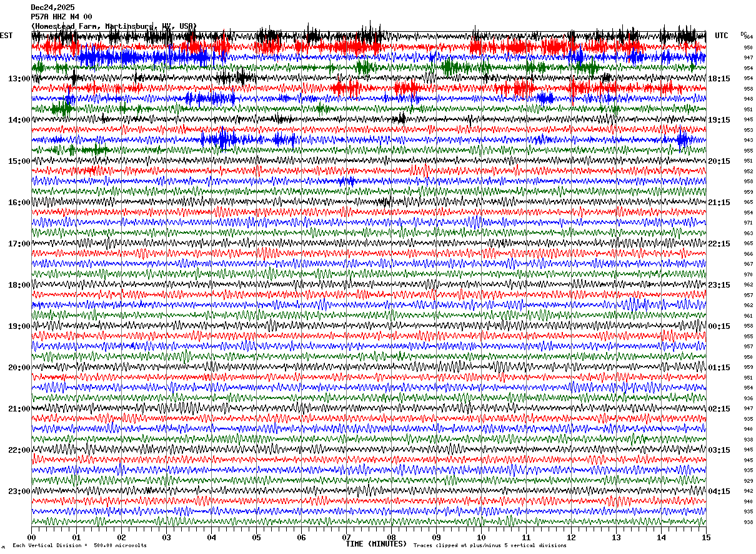The image size is (756, 554).
Task: Click the "UTC" time zone label
Action: [722, 36]
